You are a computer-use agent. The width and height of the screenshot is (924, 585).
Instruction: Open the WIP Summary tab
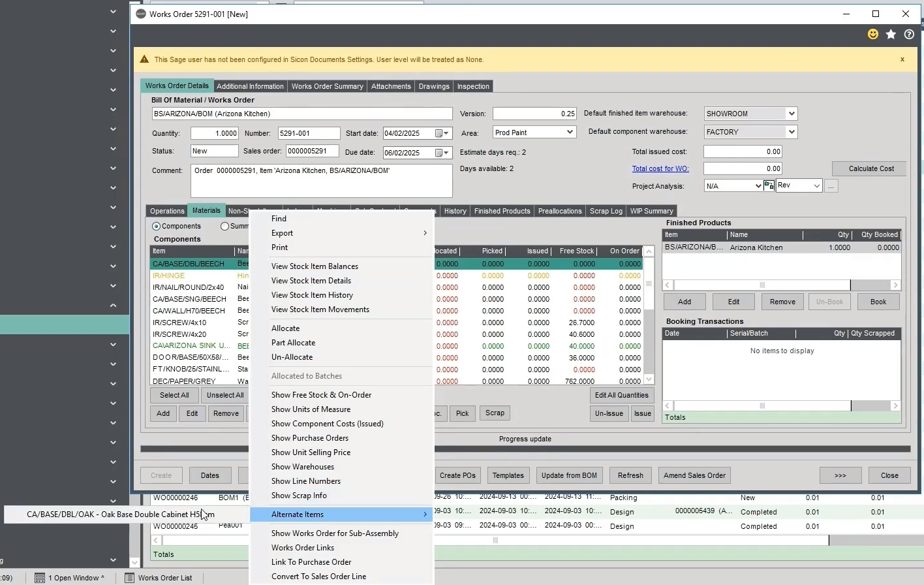pyautogui.click(x=651, y=211)
